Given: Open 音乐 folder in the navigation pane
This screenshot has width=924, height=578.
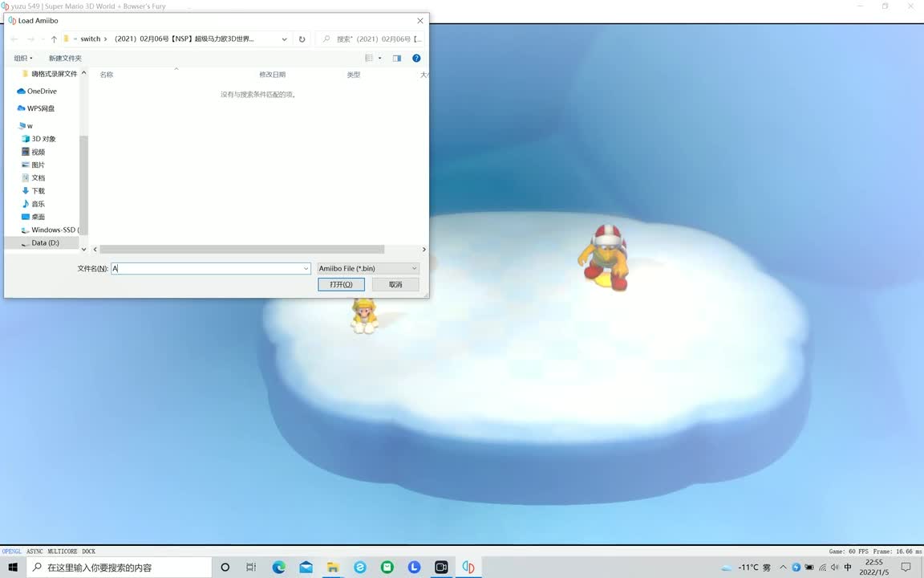Looking at the screenshot, I should [x=34, y=203].
